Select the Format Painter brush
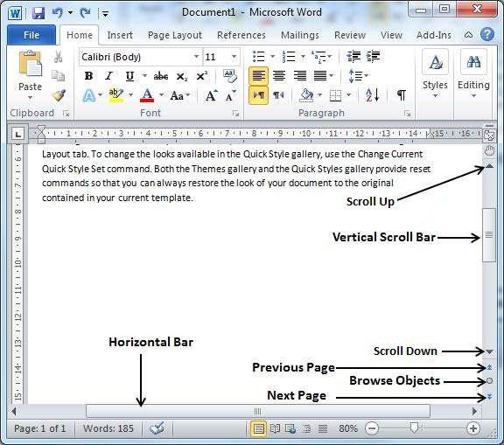The image size is (504, 445). [59, 95]
